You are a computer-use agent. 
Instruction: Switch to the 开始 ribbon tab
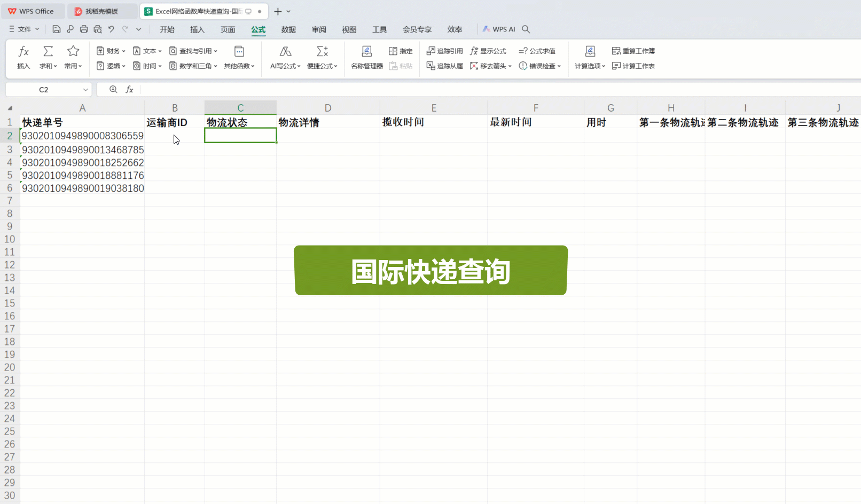tap(167, 29)
